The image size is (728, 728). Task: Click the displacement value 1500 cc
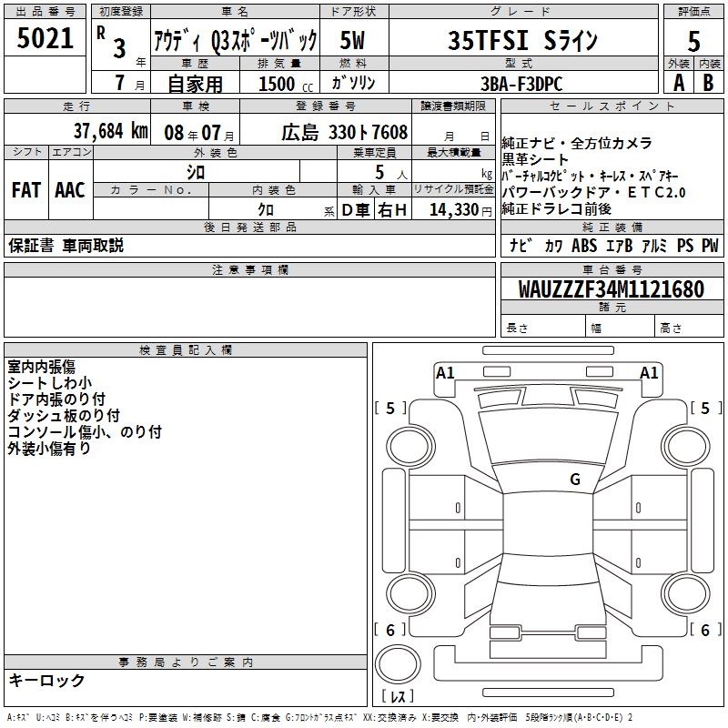point(286,84)
